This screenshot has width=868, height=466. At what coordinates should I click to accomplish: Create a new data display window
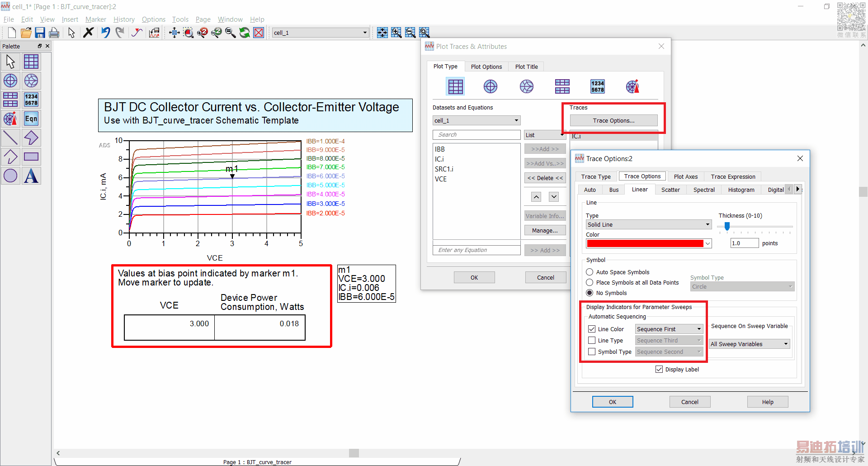click(12, 33)
